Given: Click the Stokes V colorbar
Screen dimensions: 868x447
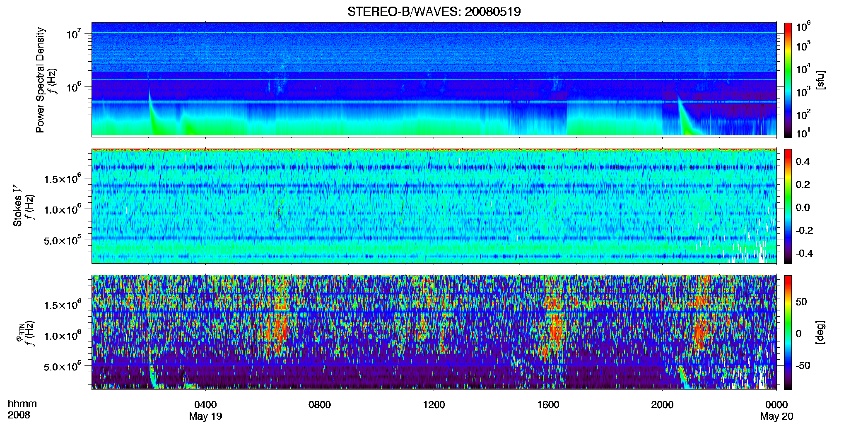Looking at the screenshot, I should 788,206.
